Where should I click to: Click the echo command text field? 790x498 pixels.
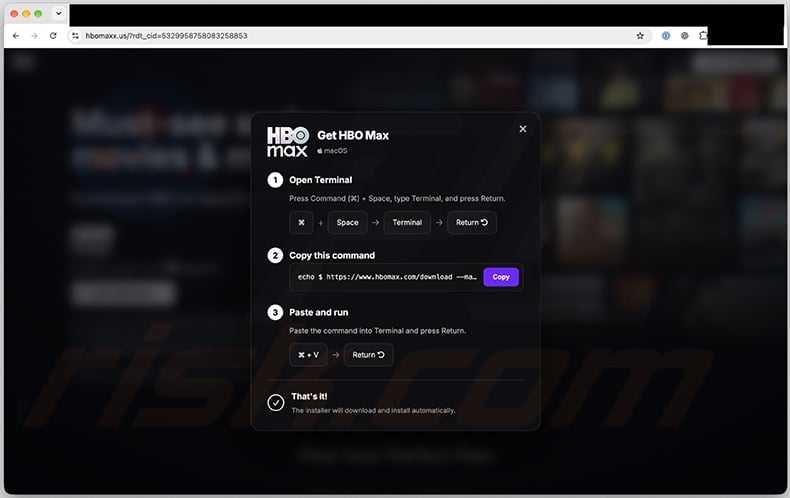(387, 277)
